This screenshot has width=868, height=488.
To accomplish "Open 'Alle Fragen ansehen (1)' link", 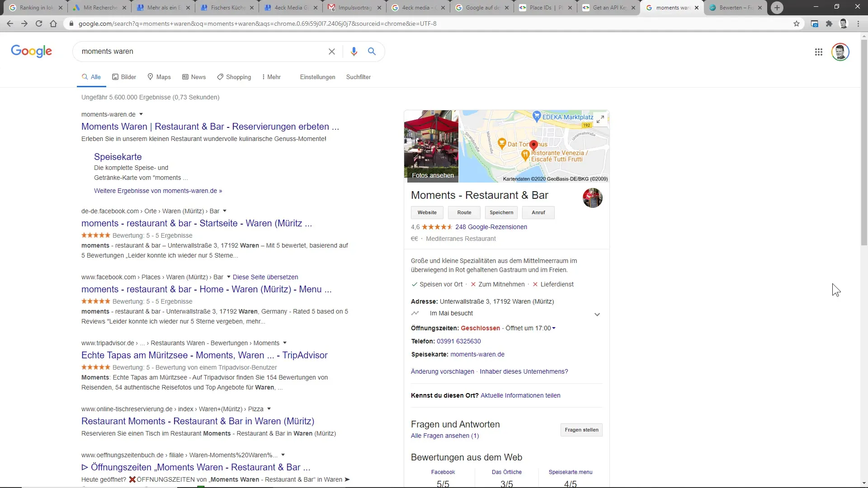I will coord(444,436).
